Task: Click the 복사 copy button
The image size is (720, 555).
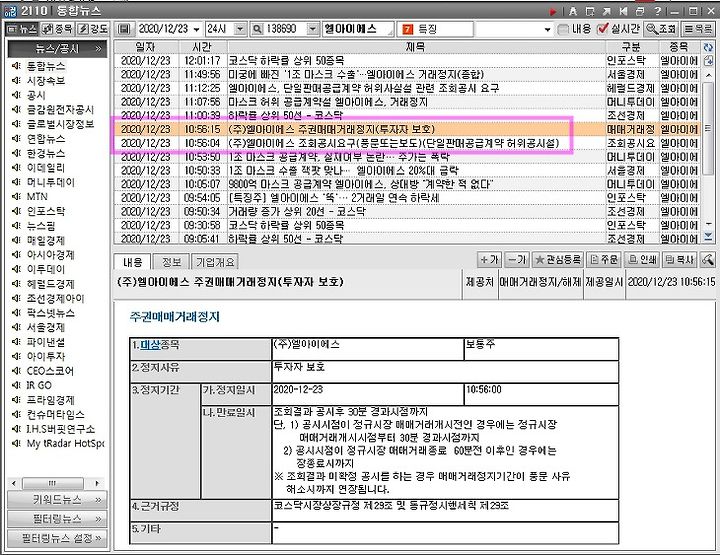Action: [x=680, y=259]
